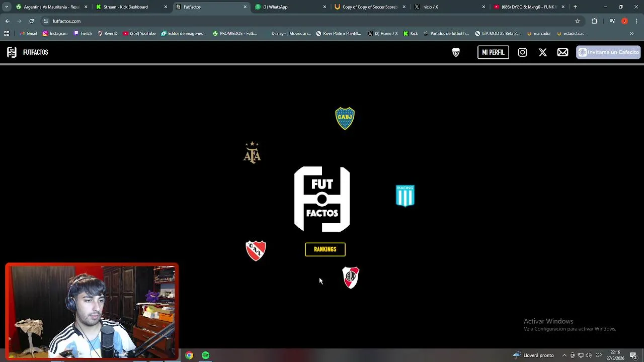644x362 pixels.
Task: Bookmark this page with star icon
Action: pyautogui.click(x=578, y=21)
